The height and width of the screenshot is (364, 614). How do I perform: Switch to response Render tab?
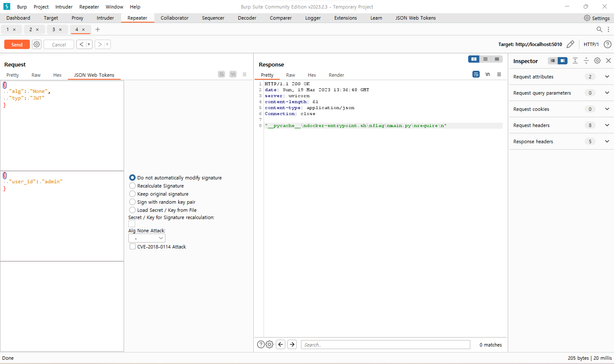click(336, 75)
